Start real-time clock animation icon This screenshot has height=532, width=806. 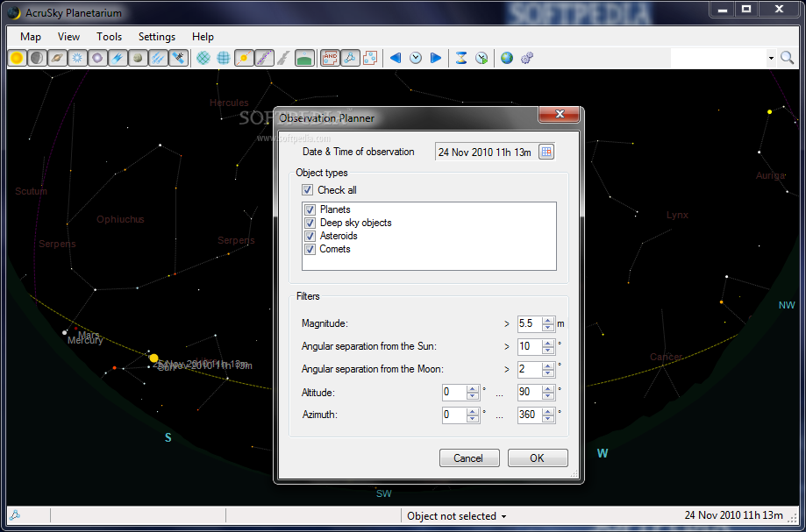481,58
